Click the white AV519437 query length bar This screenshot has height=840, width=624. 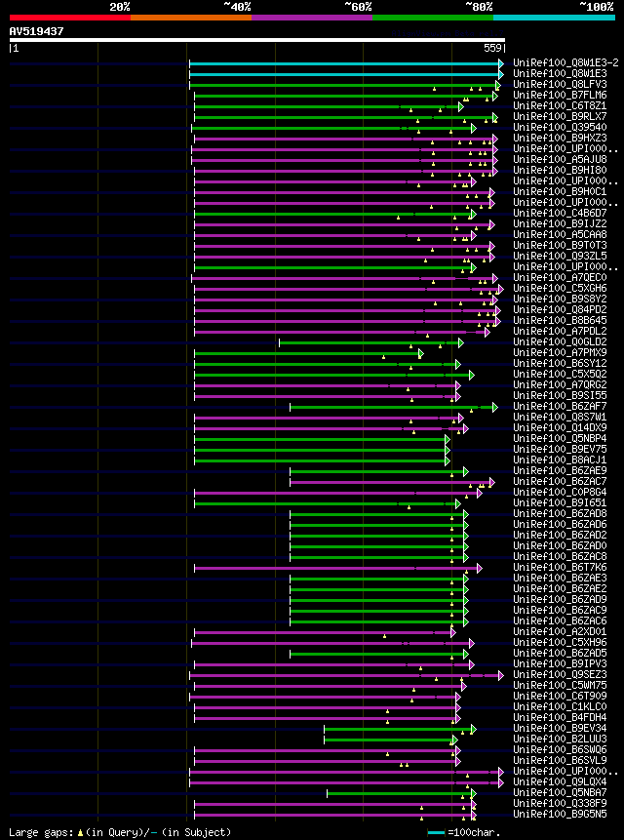(256, 40)
